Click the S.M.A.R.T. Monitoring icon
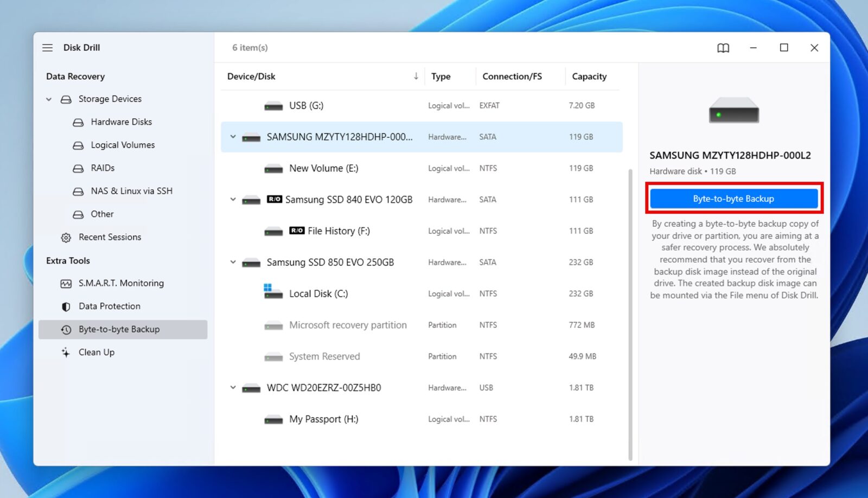The image size is (868, 498). (x=65, y=283)
